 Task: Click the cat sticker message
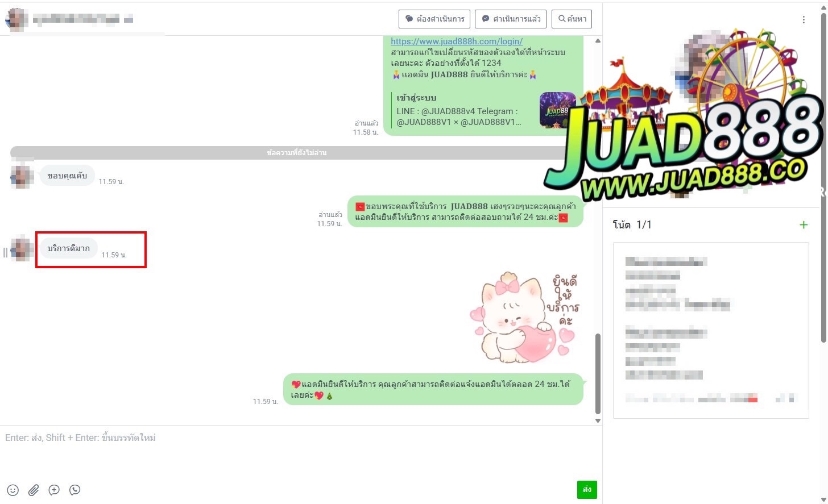tap(523, 319)
